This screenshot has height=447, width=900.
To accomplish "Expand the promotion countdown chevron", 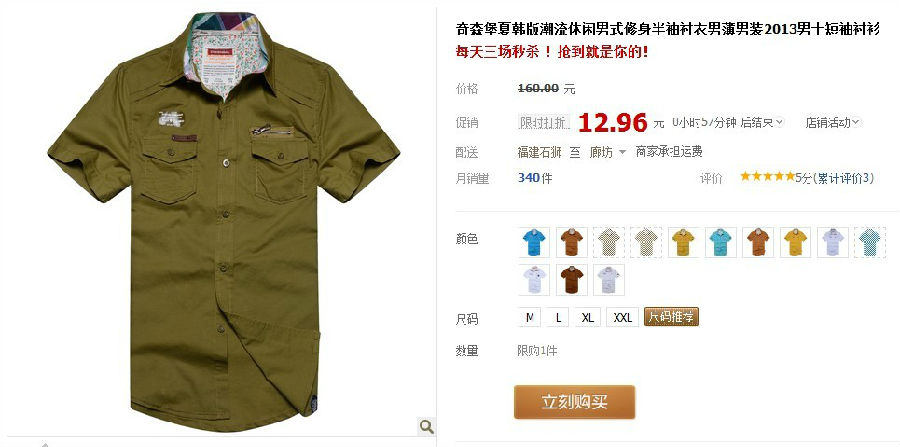I will coord(779,122).
